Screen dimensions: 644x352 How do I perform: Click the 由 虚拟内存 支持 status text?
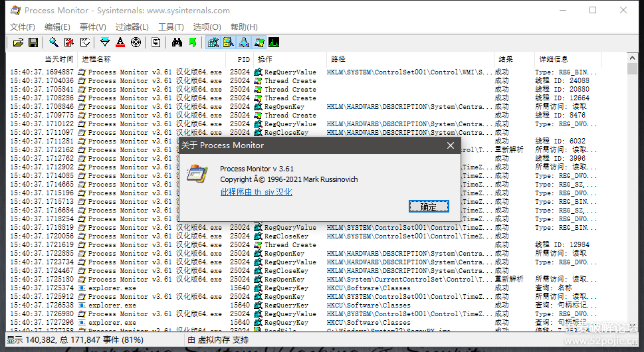coord(218,340)
